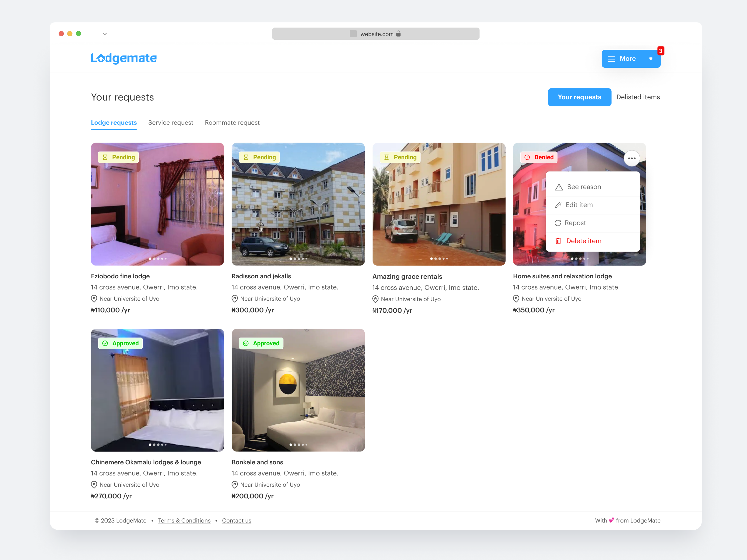Click the hamburger icon inside the More button
This screenshot has width=747, height=560.
point(611,58)
